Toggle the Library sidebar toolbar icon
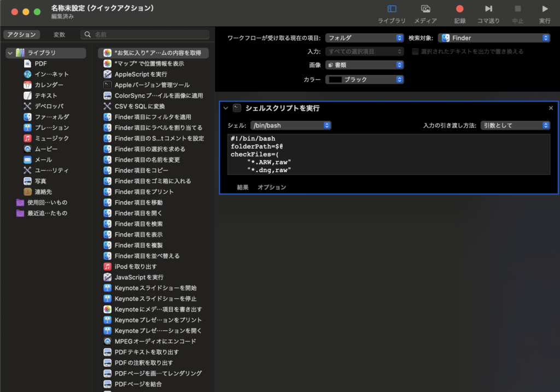 point(392,9)
